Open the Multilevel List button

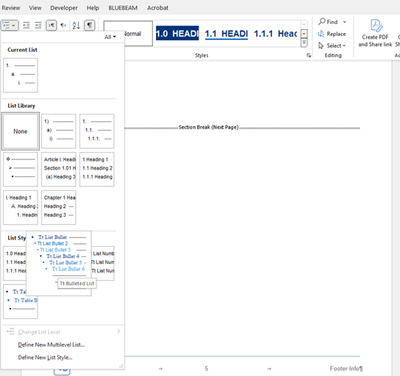tap(9, 25)
